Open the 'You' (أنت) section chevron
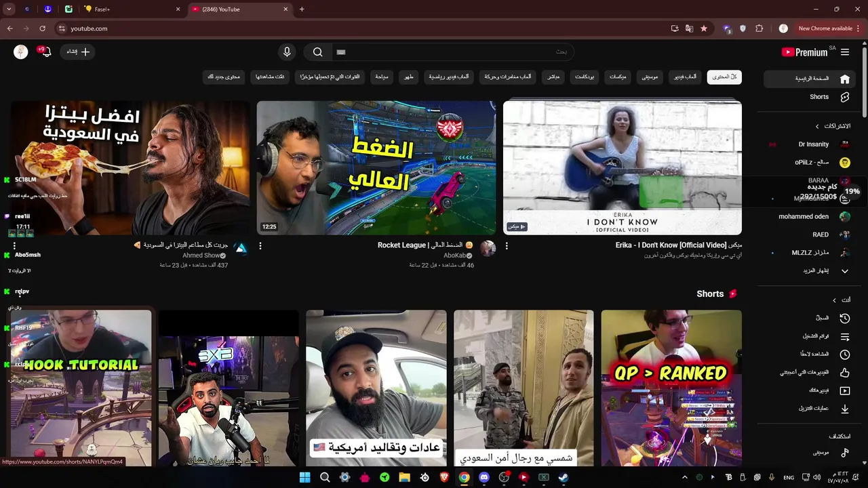The width and height of the screenshot is (868, 488). coord(834,300)
